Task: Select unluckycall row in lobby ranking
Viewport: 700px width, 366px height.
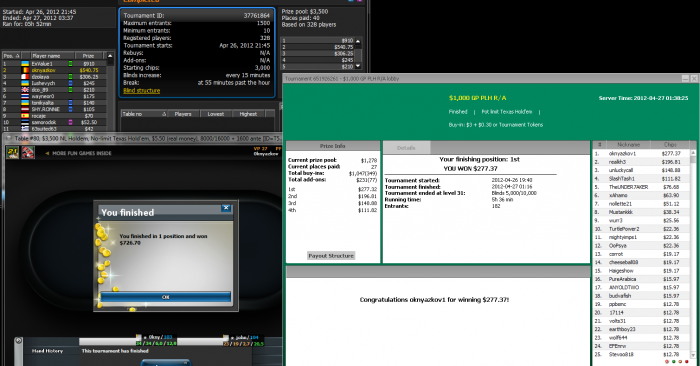Action: point(641,170)
